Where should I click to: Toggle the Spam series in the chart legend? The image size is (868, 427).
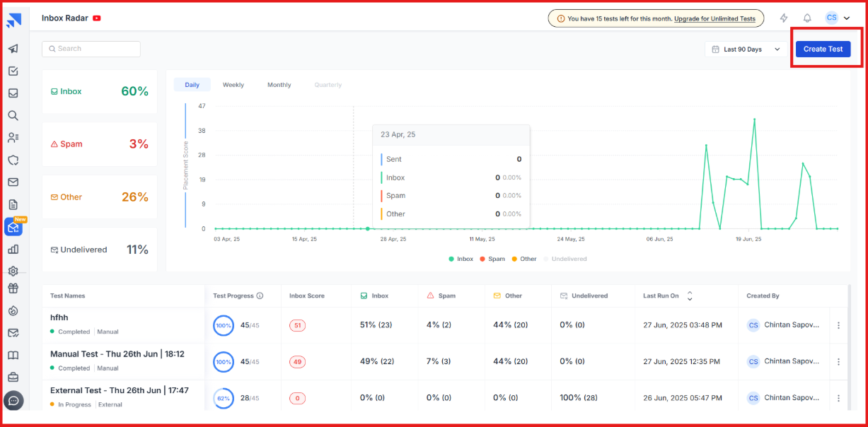[493, 259]
